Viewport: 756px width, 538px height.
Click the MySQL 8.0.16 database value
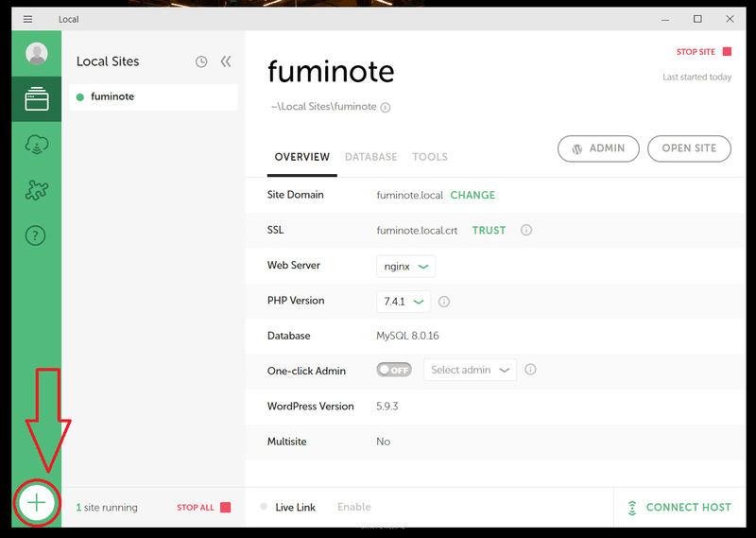[x=407, y=336]
